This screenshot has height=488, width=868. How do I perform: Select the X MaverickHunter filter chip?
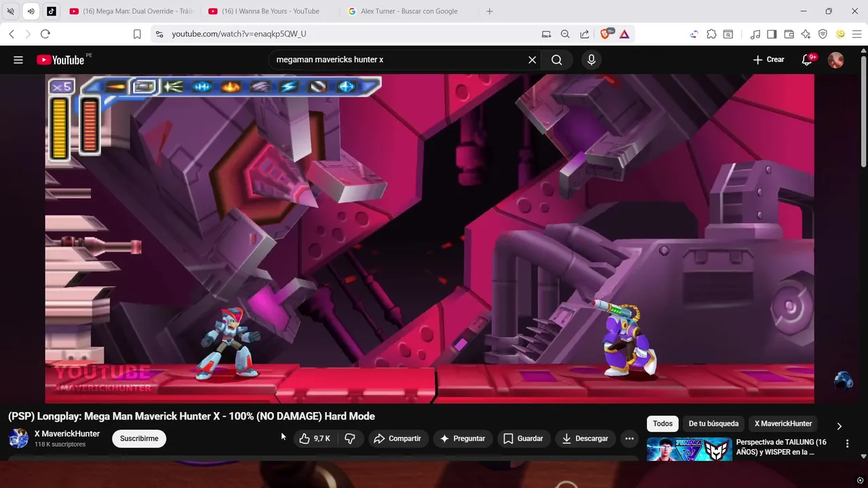click(783, 424)
